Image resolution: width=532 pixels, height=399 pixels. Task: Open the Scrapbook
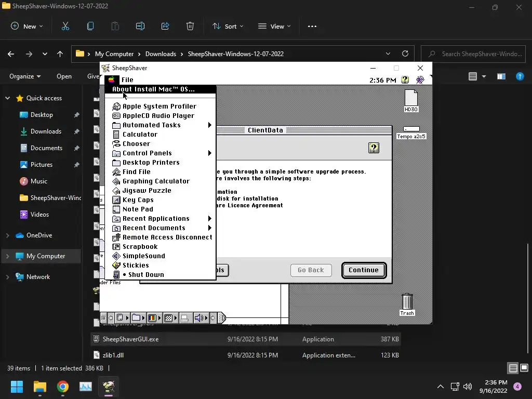160,247
